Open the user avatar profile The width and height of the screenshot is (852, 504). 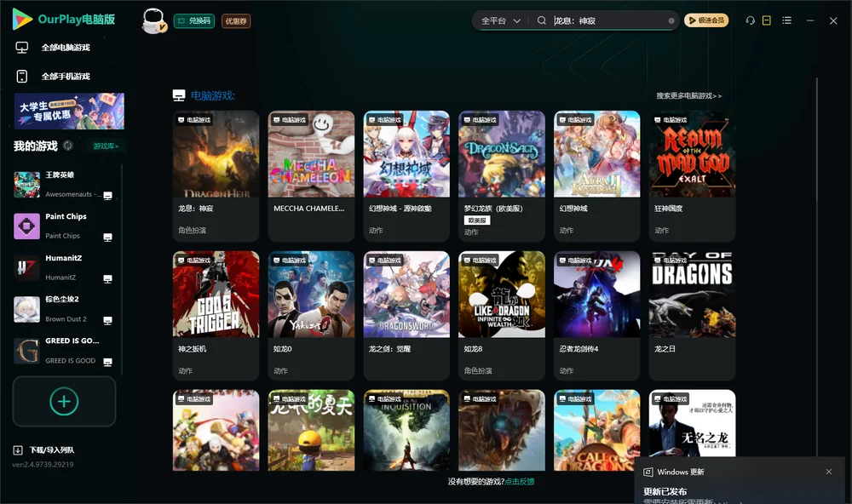click(x=153, y=20)
